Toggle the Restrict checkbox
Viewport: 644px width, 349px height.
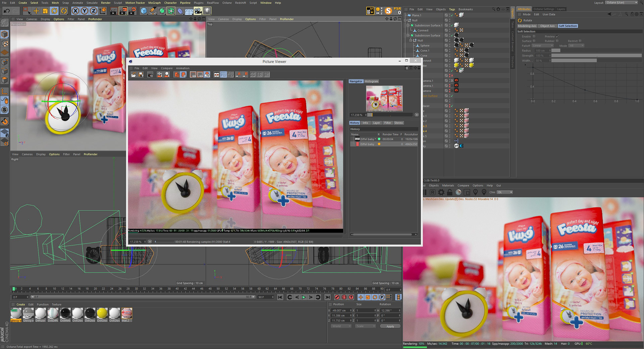tap(580, 41)
